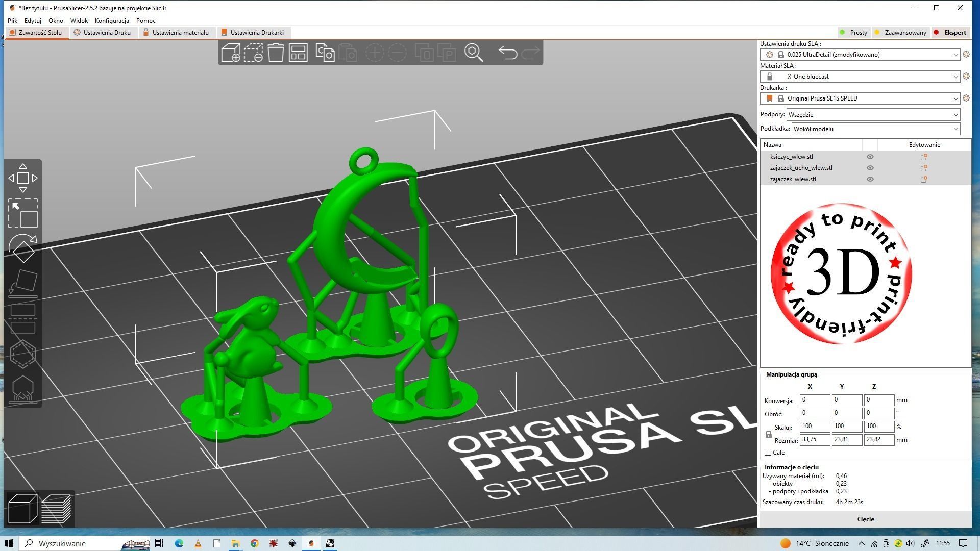Open the Windows Start menu
980x551 pixels.
tap(10, 543)
